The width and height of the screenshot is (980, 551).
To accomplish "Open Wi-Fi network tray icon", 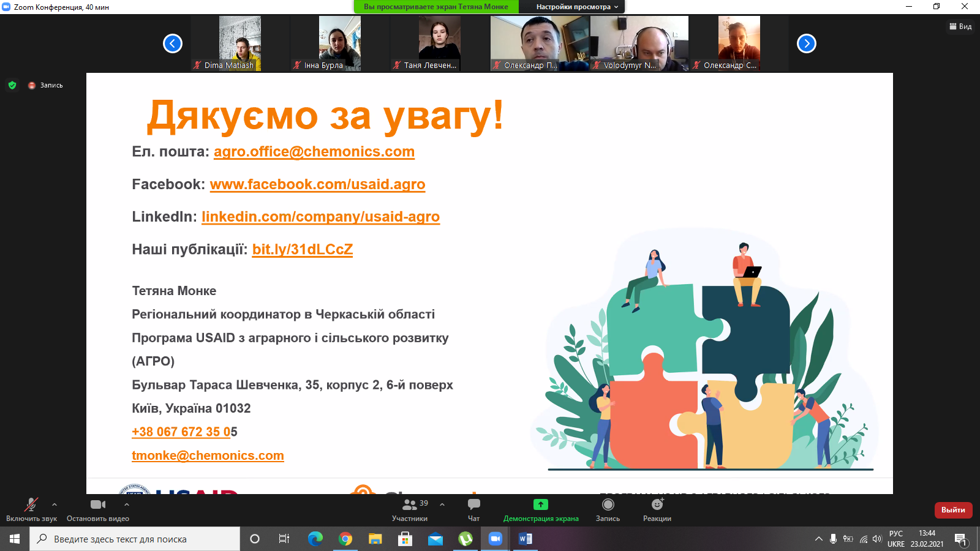I will [x=864, y=539].
